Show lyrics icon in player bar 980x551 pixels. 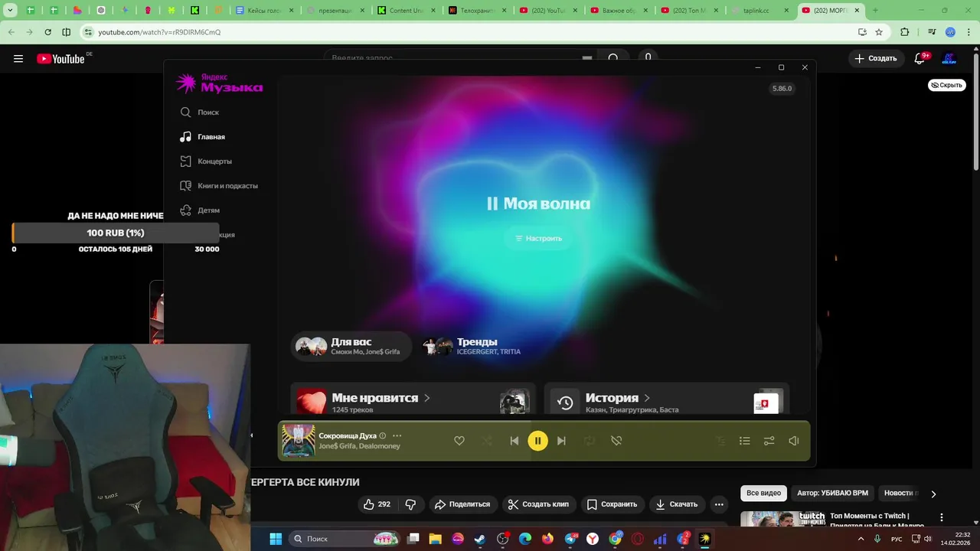pos(720,441)
